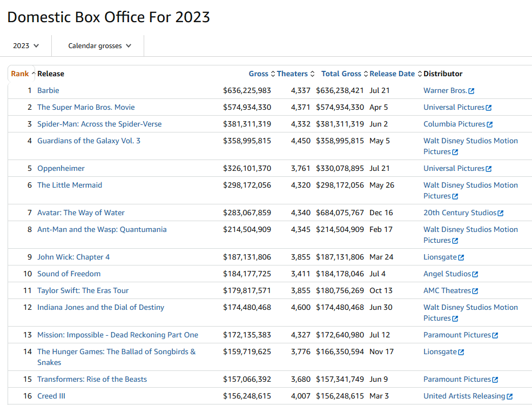The width and height of the screenshot is (532, 405).
Task: Click external link icon next to AMC Theatres
Action: coord(475,291)
